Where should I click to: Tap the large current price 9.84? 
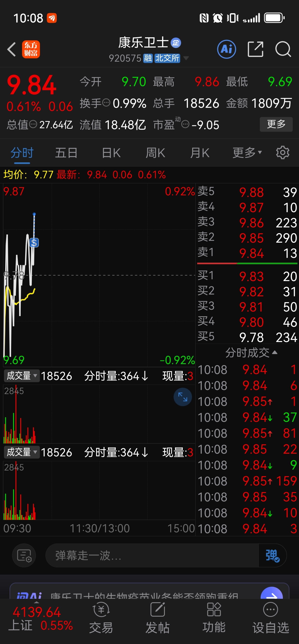(32, 86)
